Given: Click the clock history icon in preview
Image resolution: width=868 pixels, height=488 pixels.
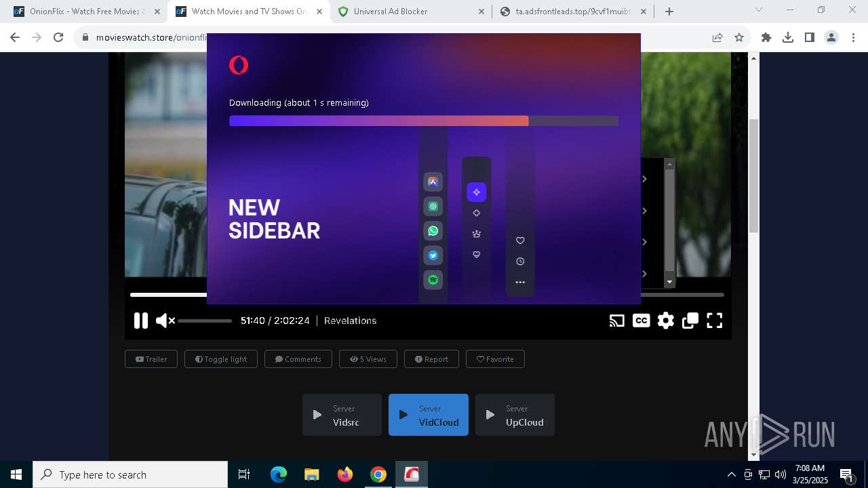Looking at the screenshot, I should (520, 262).
